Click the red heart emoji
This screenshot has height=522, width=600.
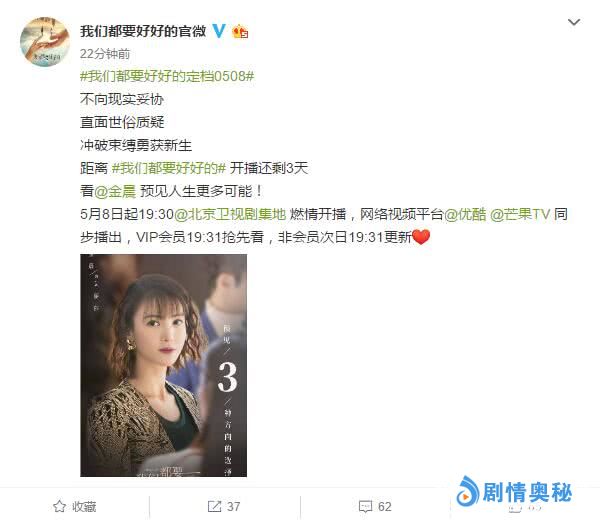421,237
